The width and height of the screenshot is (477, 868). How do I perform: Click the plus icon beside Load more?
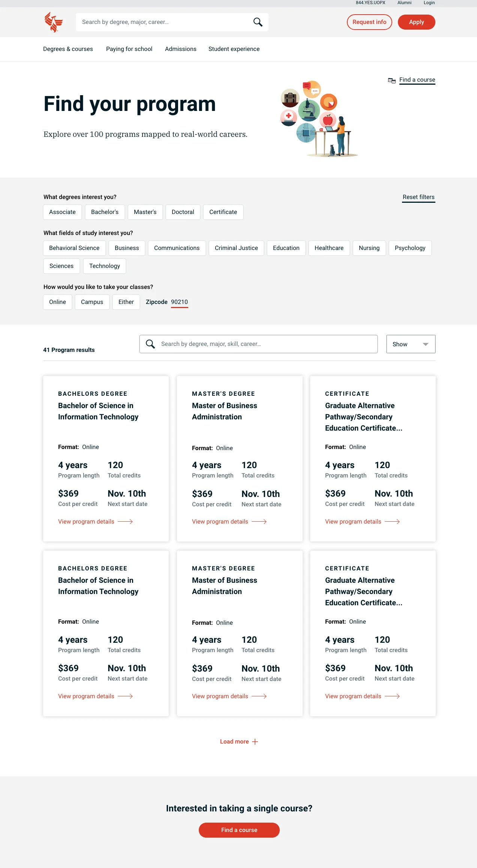coord(255,742)
